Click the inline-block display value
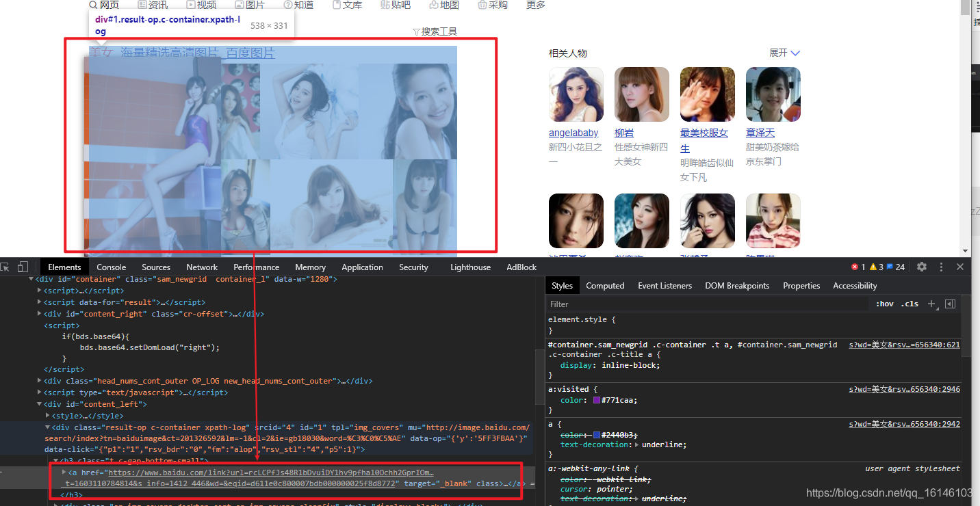The height and width of the screenshot is (506, 980). pyautogui.click(x=630, y=365)
